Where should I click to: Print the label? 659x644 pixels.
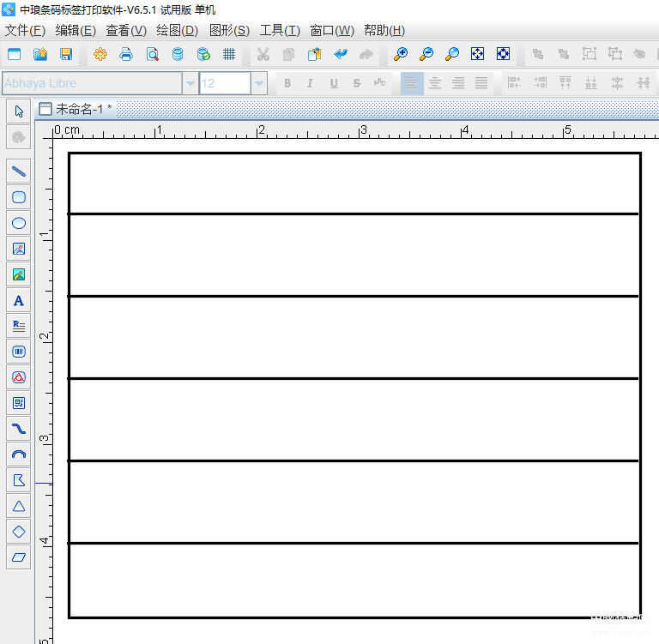126,54
